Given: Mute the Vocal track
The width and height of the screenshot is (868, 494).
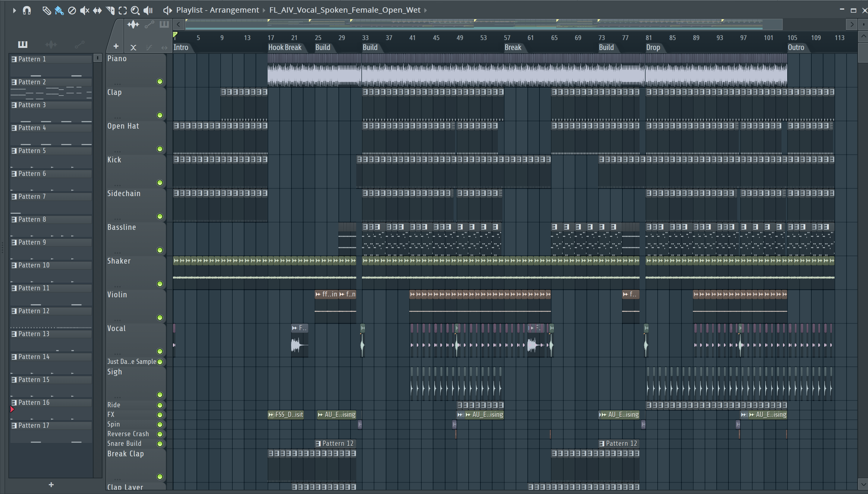Looking at the screenshot, I should point(160,352).
